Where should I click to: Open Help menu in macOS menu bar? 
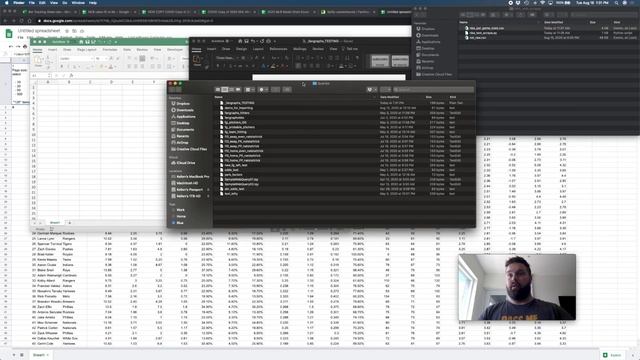pyautogui.click(x=93, y=2)
